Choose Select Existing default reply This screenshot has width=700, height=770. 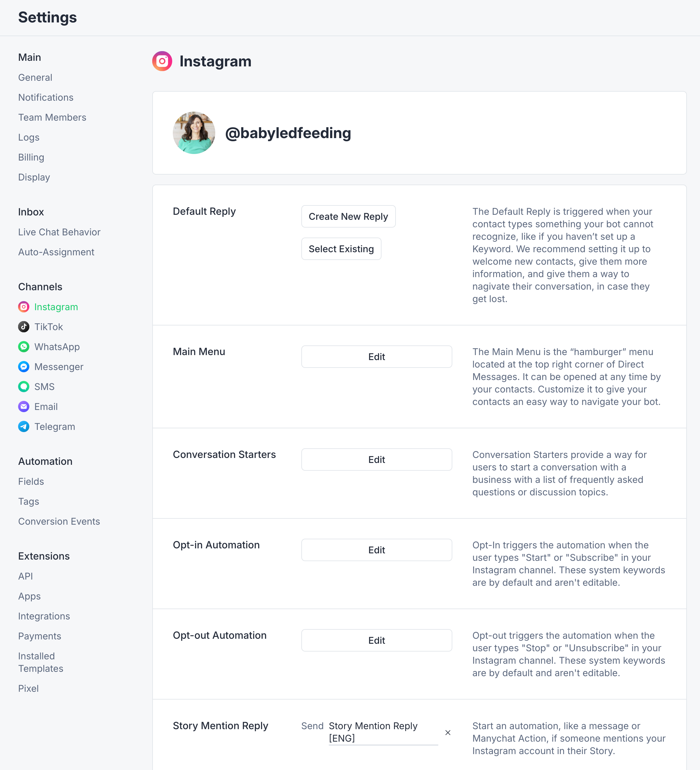341,249
